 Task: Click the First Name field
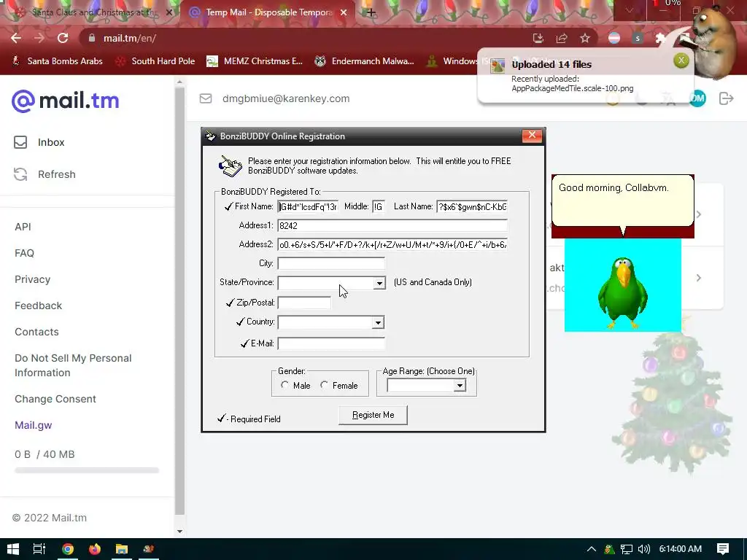click(x=308, y=206)
